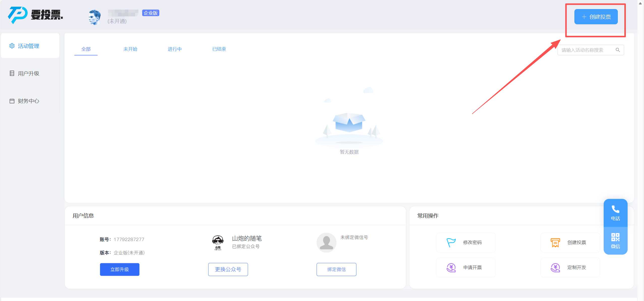Click the 定制开发 icon
The image size is (644, 301).
pyautogui.click(x=555, y=267)
